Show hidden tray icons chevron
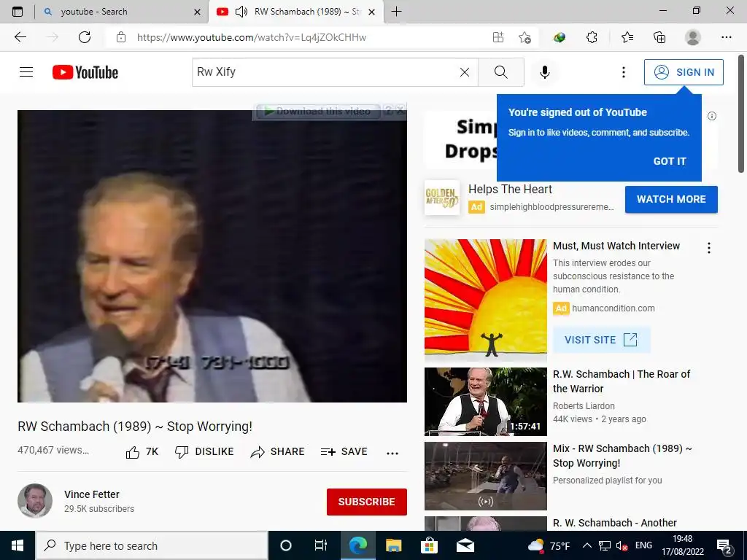 coord(587,545)
